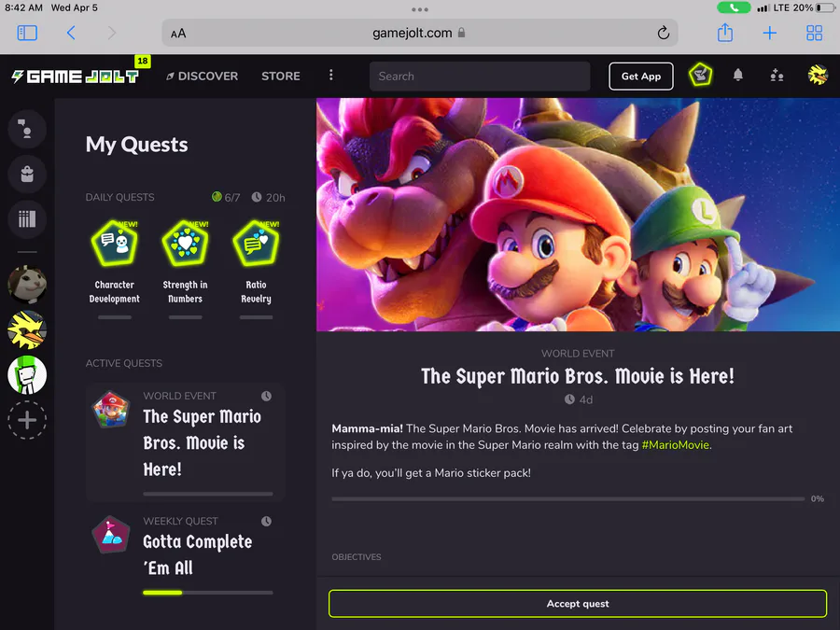Follow the #MarioMovie hashtag link

coord(675,444)
